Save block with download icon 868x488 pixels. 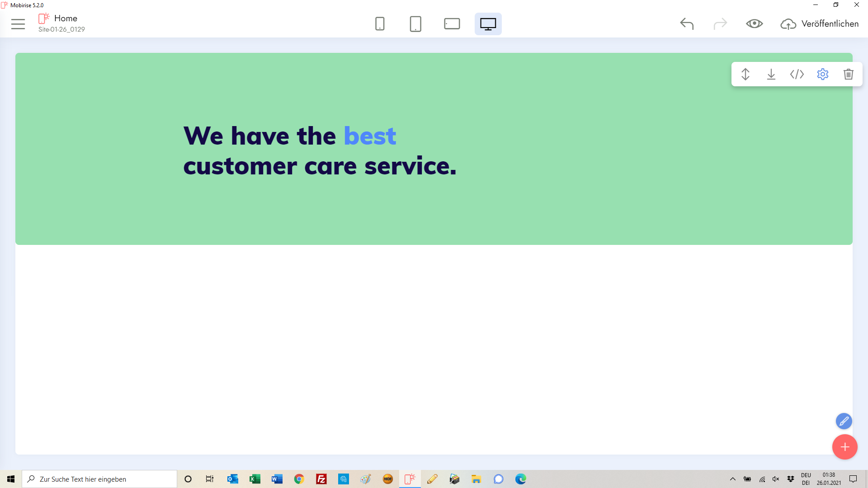[x=771, y=74]
